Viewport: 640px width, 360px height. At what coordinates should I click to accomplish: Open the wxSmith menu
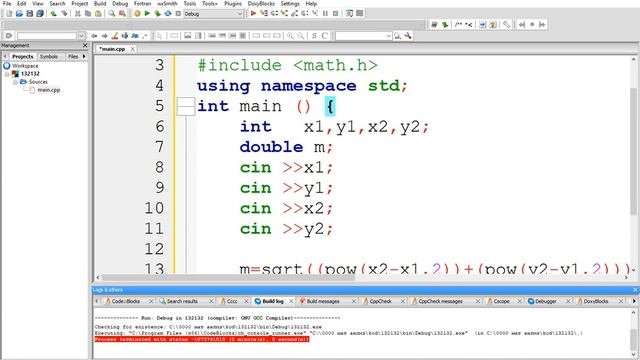point(167,3)
